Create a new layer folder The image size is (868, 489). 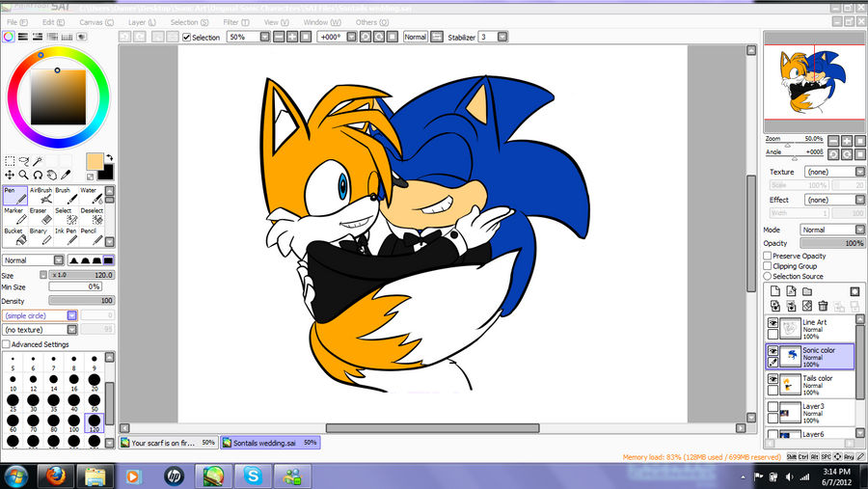(807, 291)
